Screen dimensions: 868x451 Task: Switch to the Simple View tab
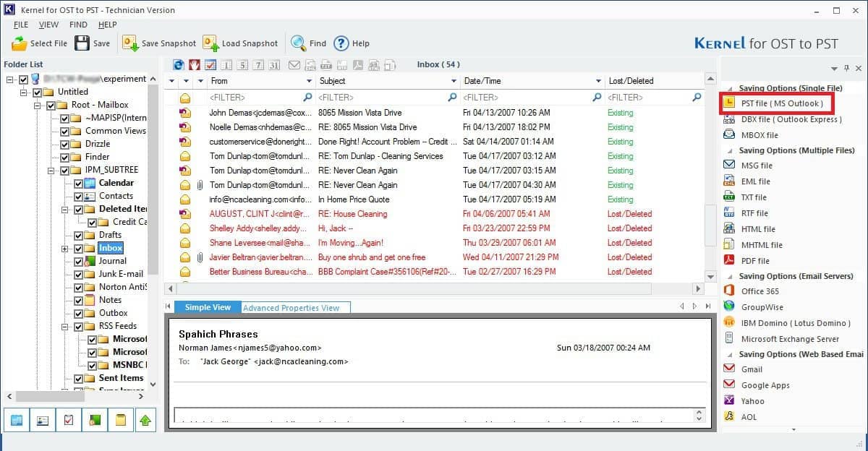click(x=208, y=307)
